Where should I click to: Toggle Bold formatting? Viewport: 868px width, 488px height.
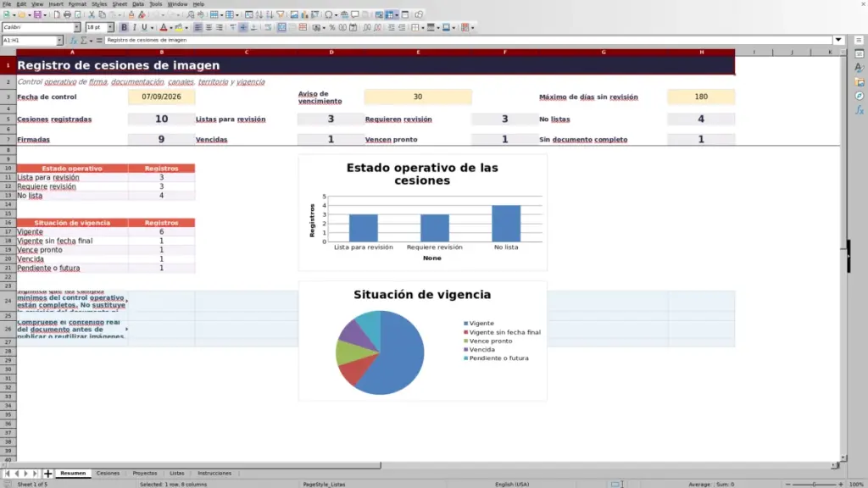point(124,28)
